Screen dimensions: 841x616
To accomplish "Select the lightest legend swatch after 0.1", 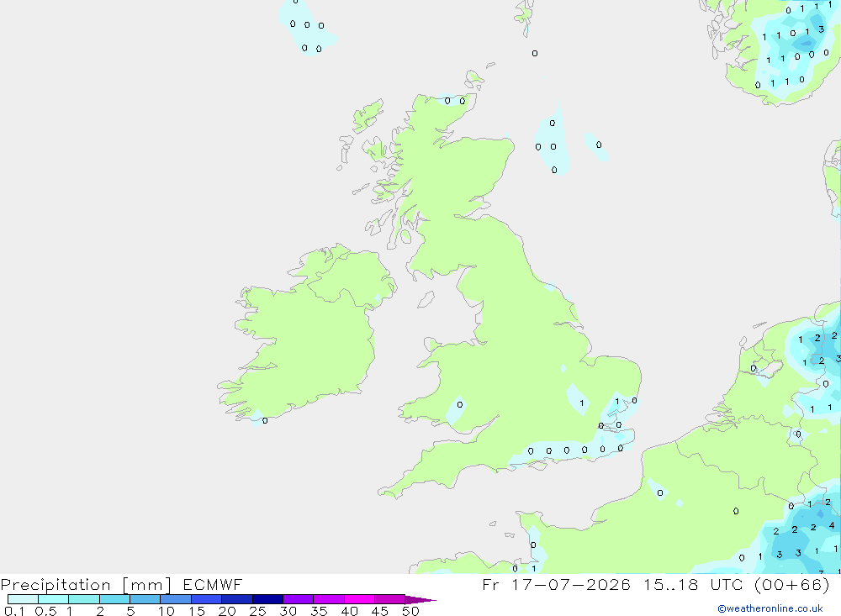I will pyautogui.click(x=23, y=599).
